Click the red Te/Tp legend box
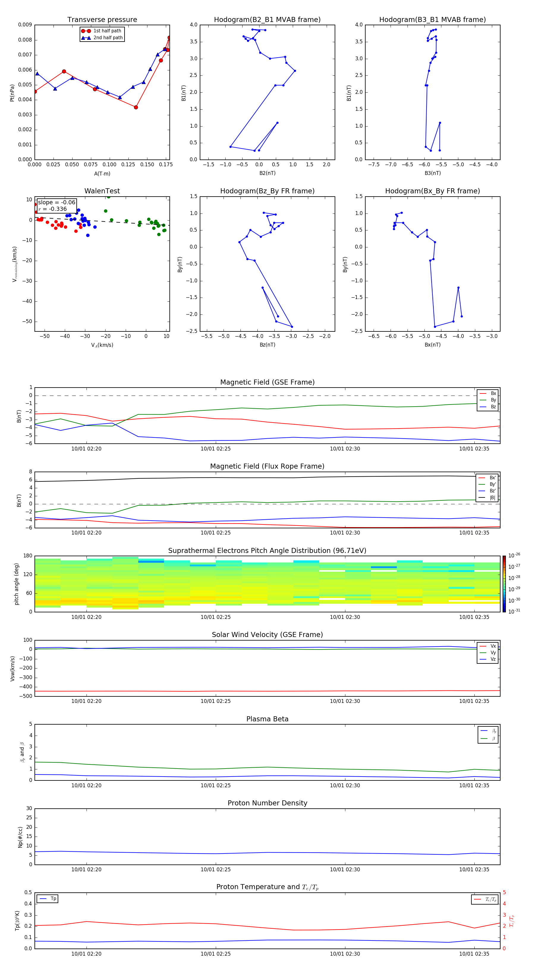Viewport: 535px width, 980px height. pos(485,899)
